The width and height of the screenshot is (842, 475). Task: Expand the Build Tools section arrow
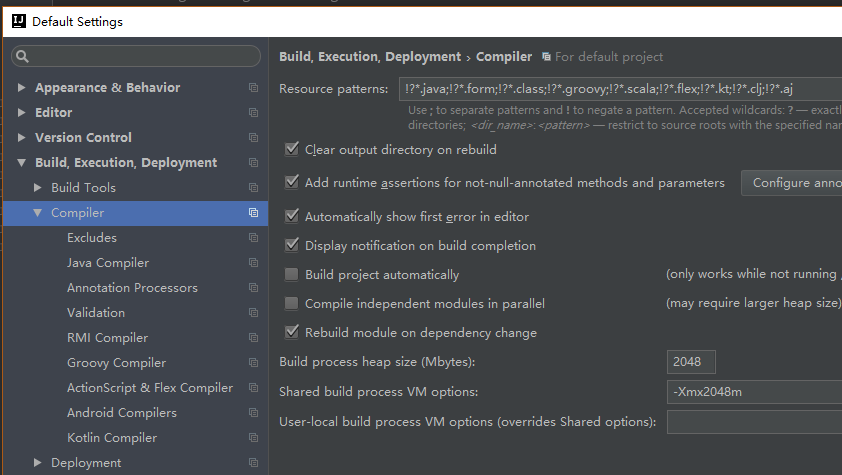click(x=38, y=188)
